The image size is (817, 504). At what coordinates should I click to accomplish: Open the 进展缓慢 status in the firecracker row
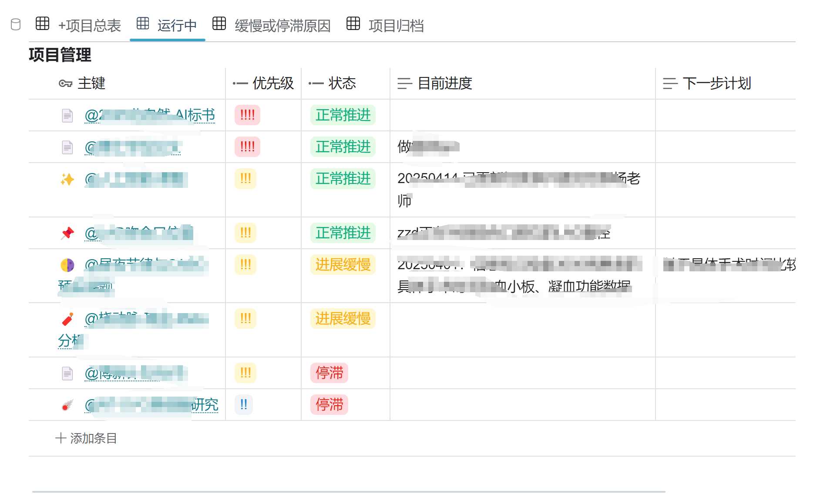[343, 319]
